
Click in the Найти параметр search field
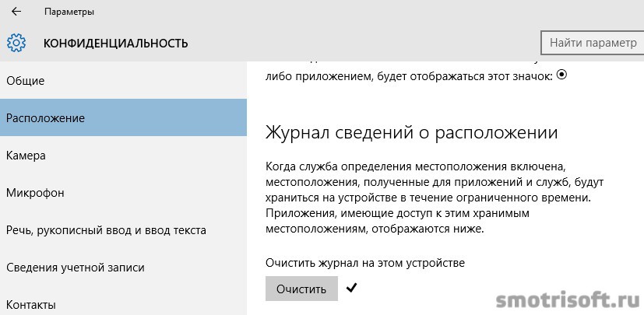click(x=593, y=43)
